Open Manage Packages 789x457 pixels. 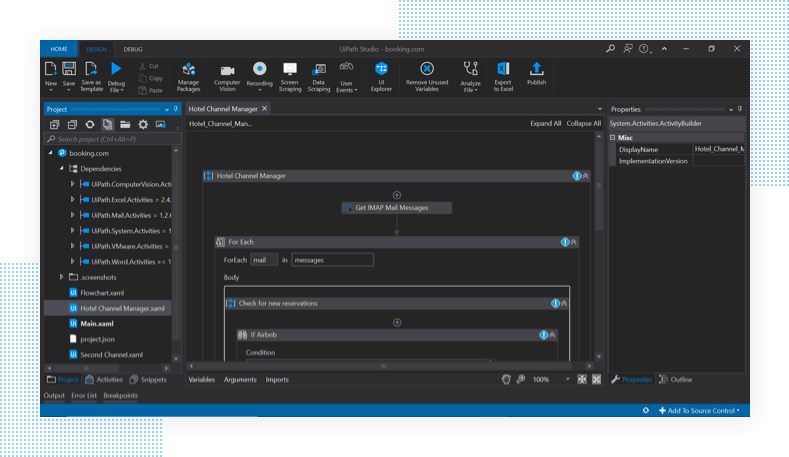(x=188, y=77)
